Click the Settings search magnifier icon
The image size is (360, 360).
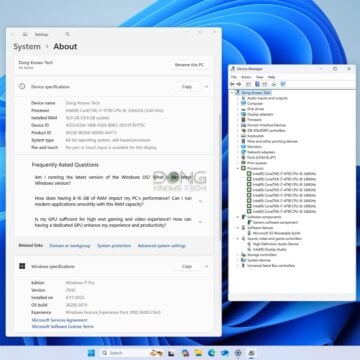click(x=68, y=34)
